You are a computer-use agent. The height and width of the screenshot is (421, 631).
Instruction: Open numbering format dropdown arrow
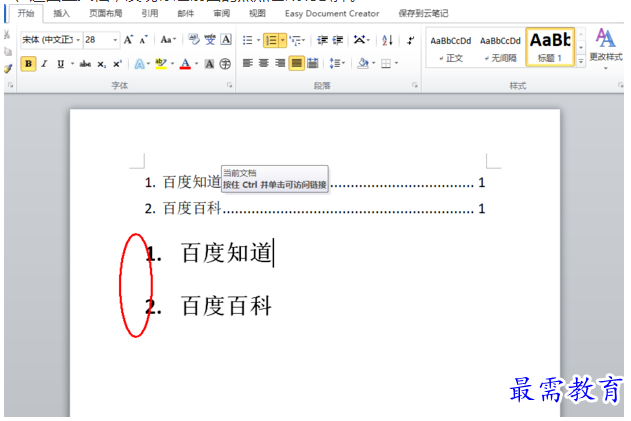click(283, 40)
